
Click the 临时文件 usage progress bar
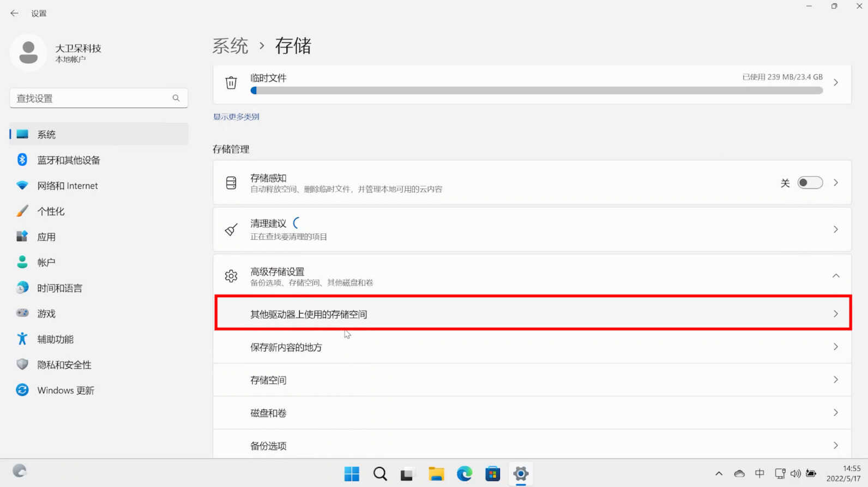[x=537, y=91]
